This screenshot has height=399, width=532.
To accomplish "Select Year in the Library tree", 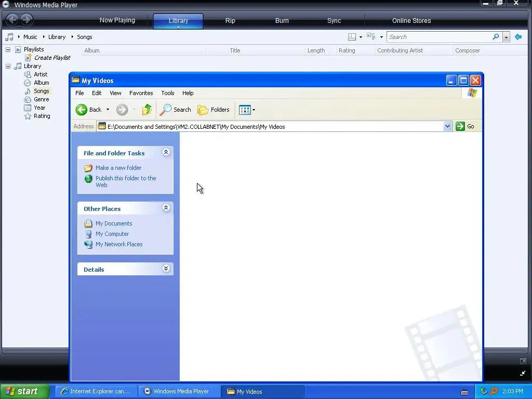I will coord(39,108).
